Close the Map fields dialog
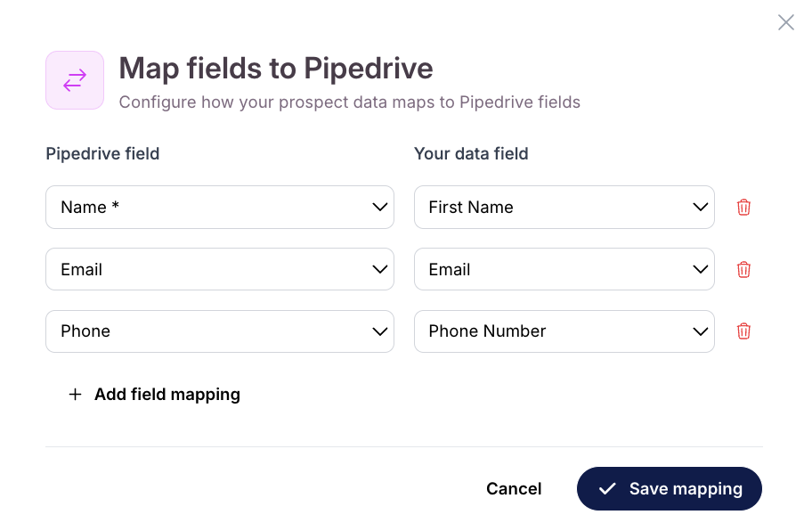The image size is (812, 531). (785, 22)
